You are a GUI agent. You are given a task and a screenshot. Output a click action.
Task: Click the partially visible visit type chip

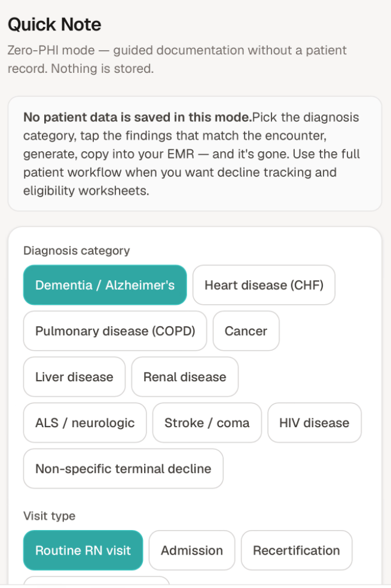[x=97, y=581]
